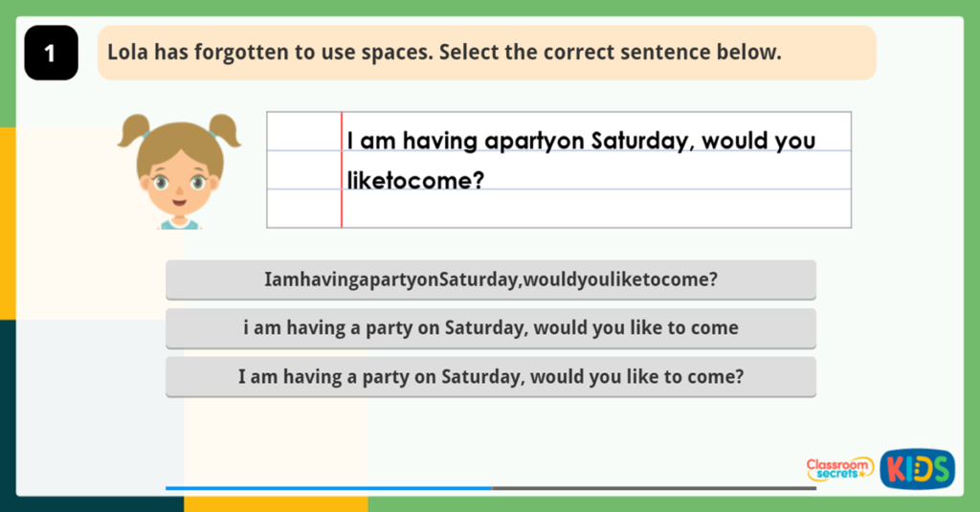Click the Classroom Secrets logo
Viewport: 980px width, 512px height.
(839, 468)
